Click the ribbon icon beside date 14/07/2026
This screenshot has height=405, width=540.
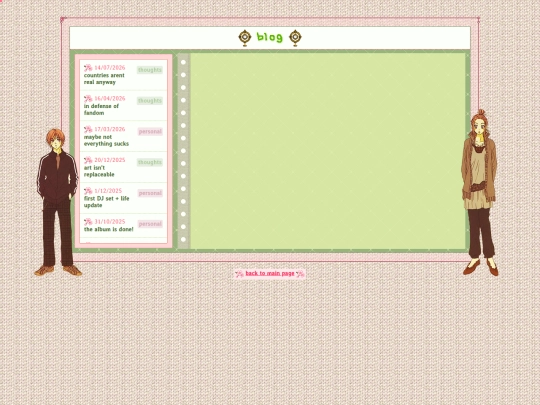(88, 68)
